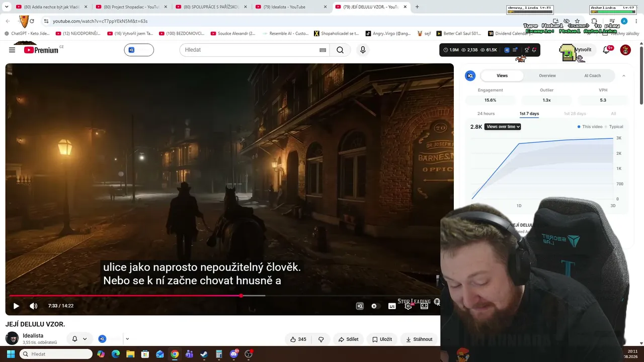The width and height of the screenshot is (644, 362).
Task: Click the vidIQ pill button near logo
Action: pos(139,50)
